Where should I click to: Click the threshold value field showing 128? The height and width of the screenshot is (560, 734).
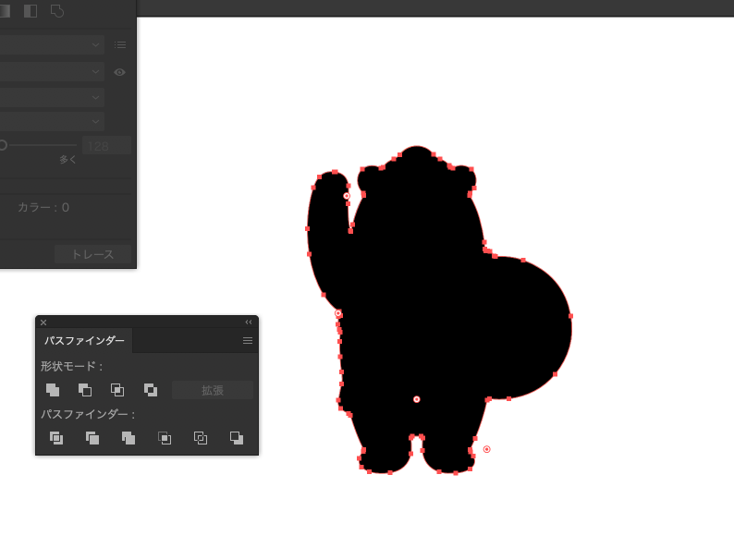coord(106,145)
